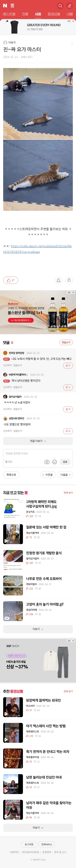Like first comment with thumbs-up 2
Image resolution: width=76 pixels, height=868 pixels.
68,365
